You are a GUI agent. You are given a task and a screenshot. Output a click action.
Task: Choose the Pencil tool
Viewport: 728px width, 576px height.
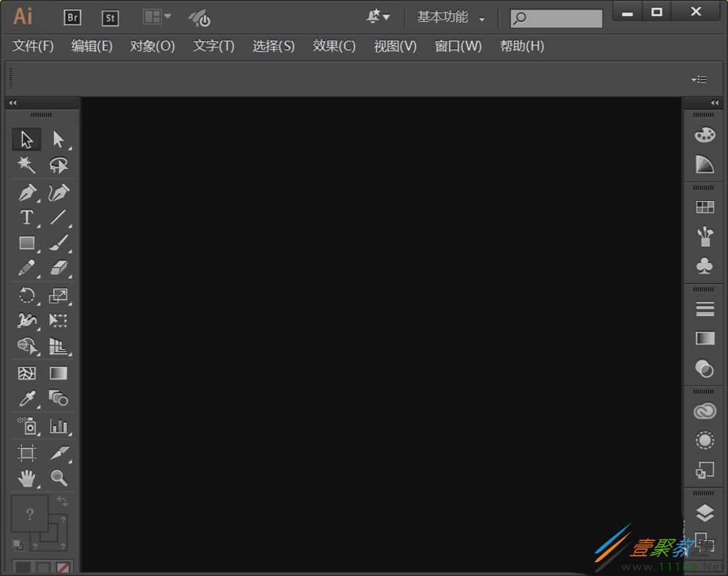click(x=26, y=268)
